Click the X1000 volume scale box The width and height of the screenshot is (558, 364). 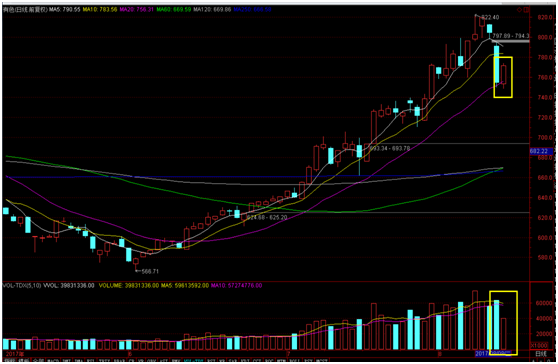[539, 345]
